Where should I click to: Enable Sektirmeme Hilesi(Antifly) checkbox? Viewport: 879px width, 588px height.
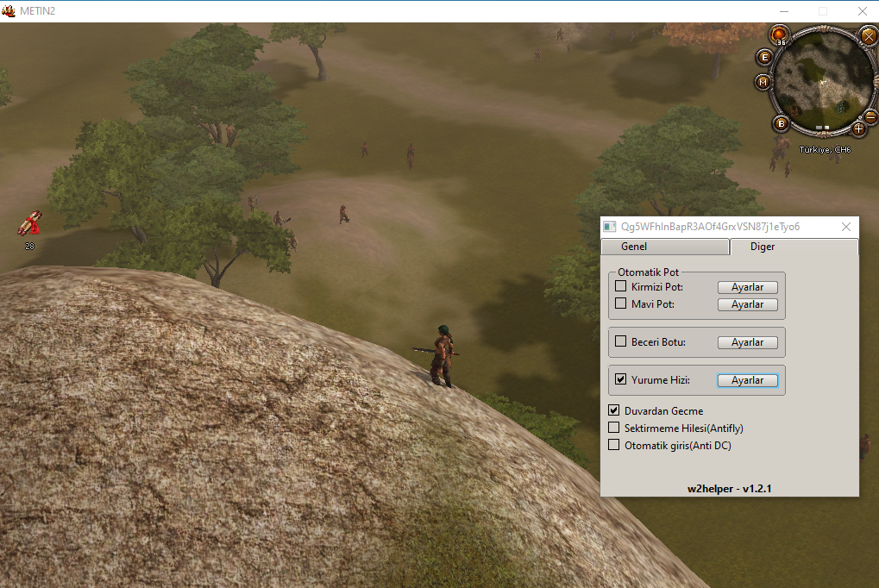(614, 427)
